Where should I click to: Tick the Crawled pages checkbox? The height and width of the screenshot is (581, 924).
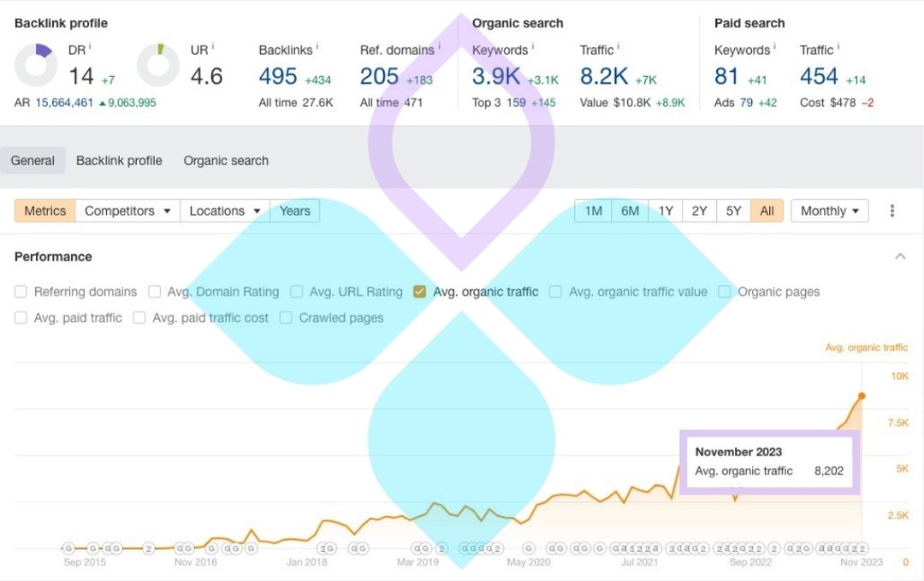click(286, 318)
